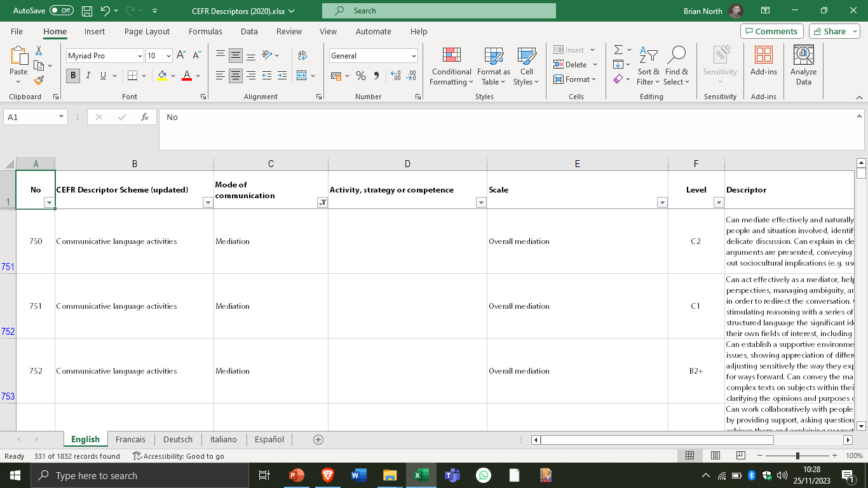
Task: Select the Center align icon
Action: point(236,76)
